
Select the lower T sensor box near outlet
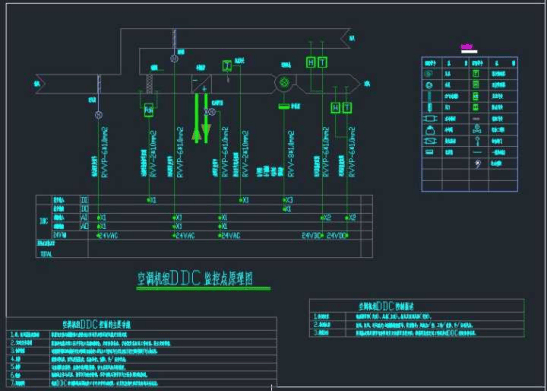347,108
